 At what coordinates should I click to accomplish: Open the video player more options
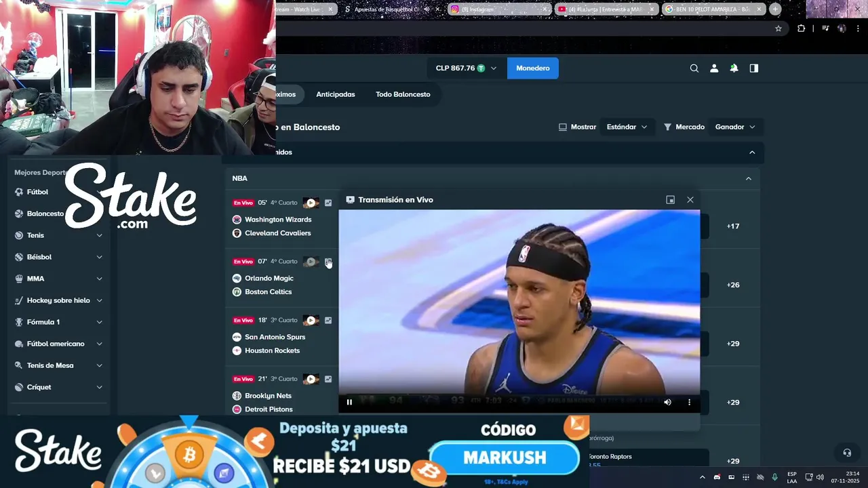pyautogui.click(x=689, y=402)
